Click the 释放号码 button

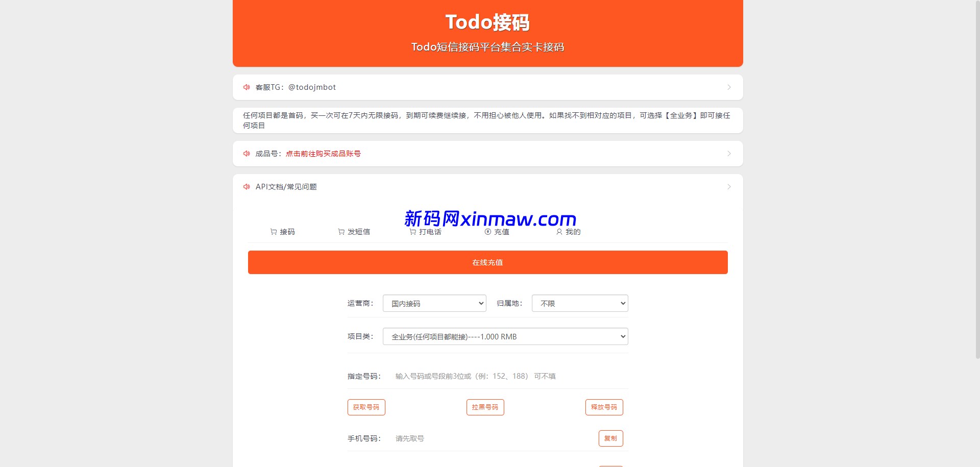[x=604, y=407]
